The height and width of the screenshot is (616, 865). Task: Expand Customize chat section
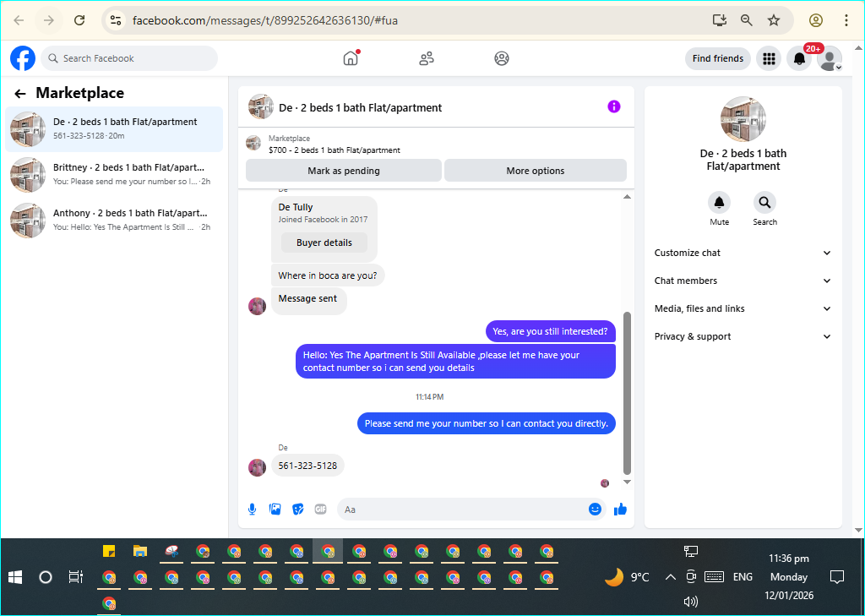pos(743,253)
